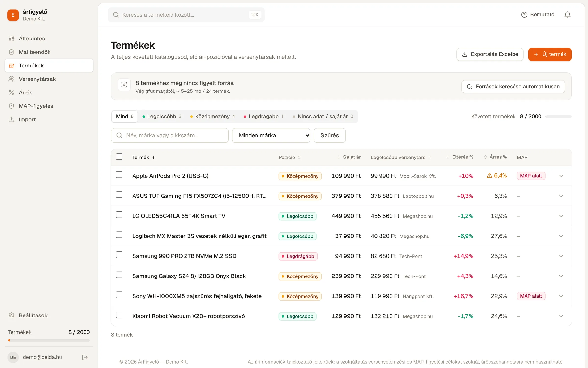Click Források keresése automatikusan button
588x368 pixels.
click(513, 87)
